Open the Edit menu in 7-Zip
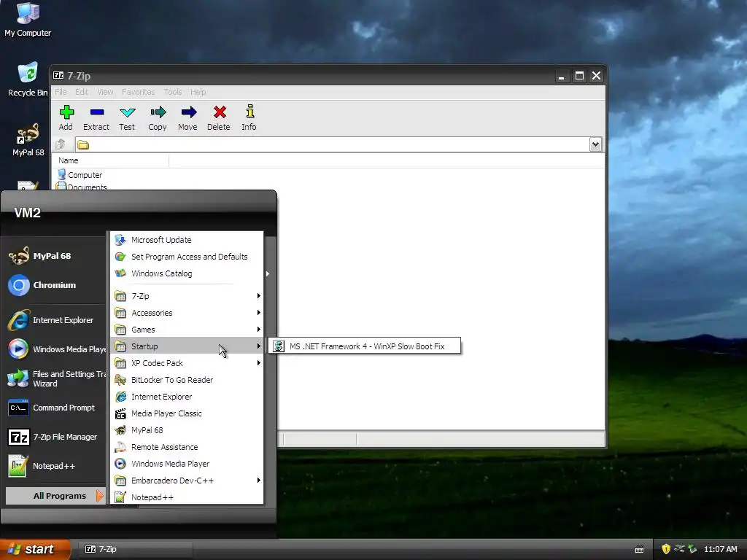Screen dimensions: 747x560 click(x=82, y=92)
